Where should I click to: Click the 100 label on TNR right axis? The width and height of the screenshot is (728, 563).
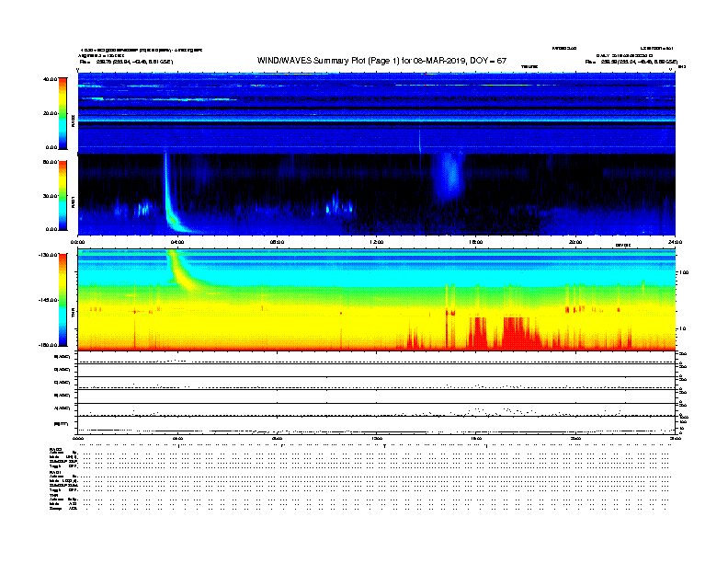click(684, 272)
